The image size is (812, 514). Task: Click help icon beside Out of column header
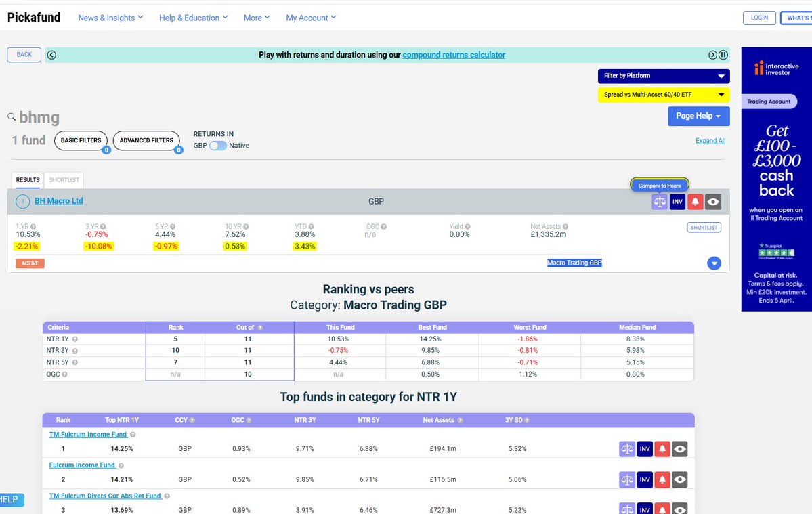click(260, 328)
